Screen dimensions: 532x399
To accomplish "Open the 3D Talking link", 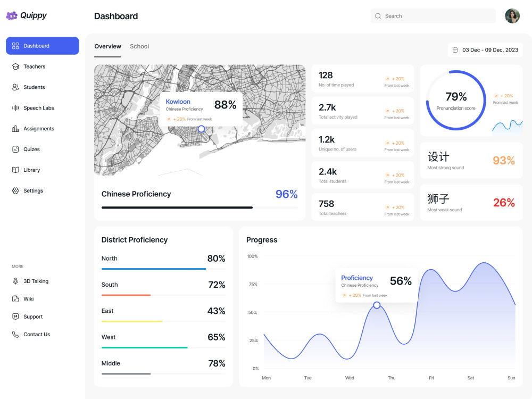I will tap(36, 281).
